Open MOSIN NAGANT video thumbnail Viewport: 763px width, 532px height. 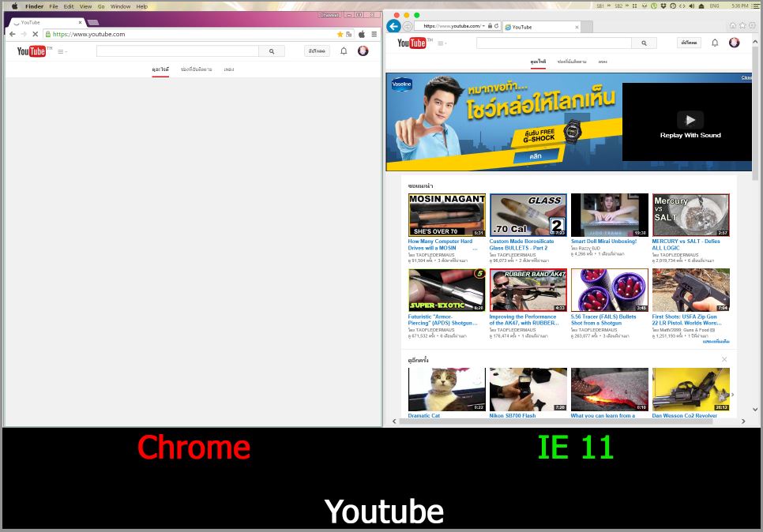click(x=447, y=215)
